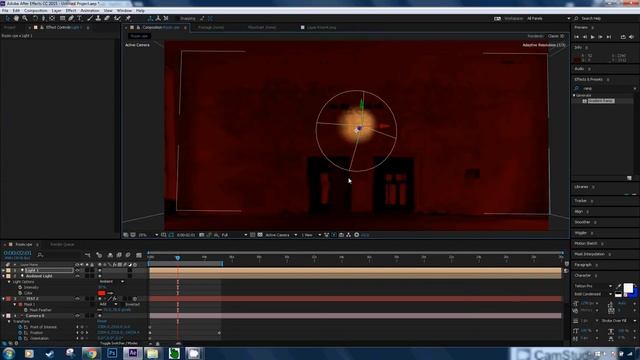Open graph editor icon in timeline header
The image size is (640, 360).
click(x=139, y=255)
